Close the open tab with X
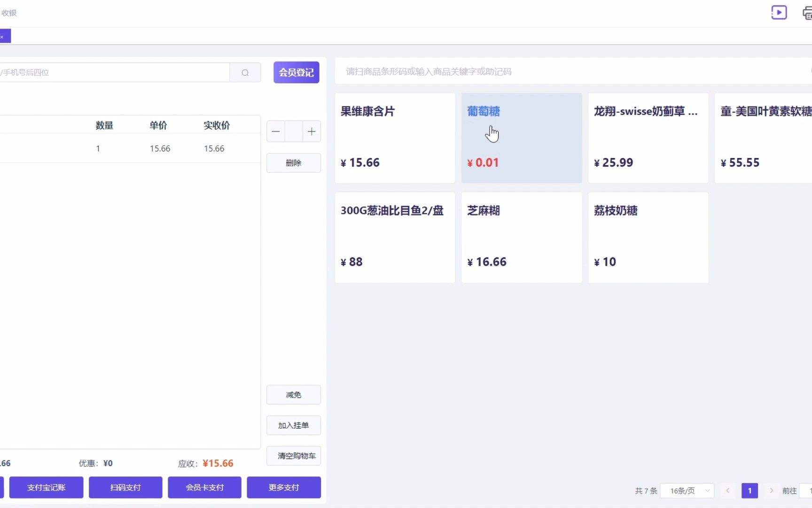Screen dimensions: 812x508 coord(2,37)
